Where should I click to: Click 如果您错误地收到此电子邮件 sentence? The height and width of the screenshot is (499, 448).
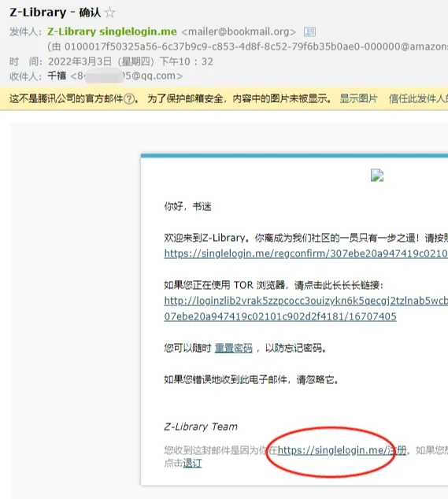coord(251,379)
